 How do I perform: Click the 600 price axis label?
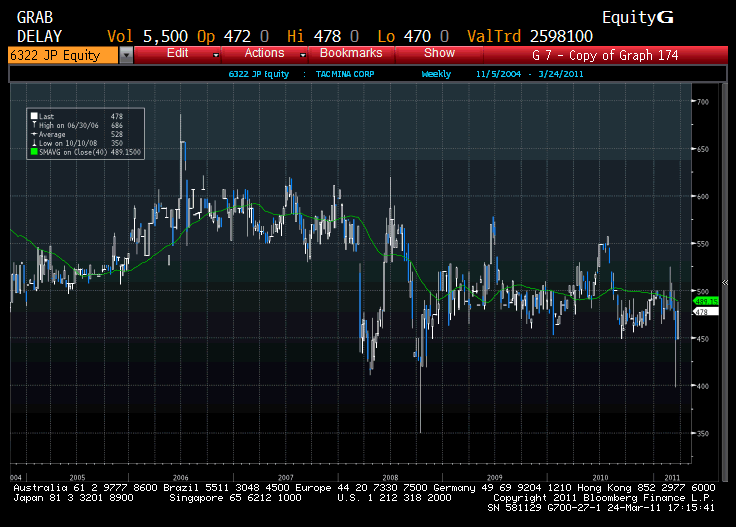point(703,197)
